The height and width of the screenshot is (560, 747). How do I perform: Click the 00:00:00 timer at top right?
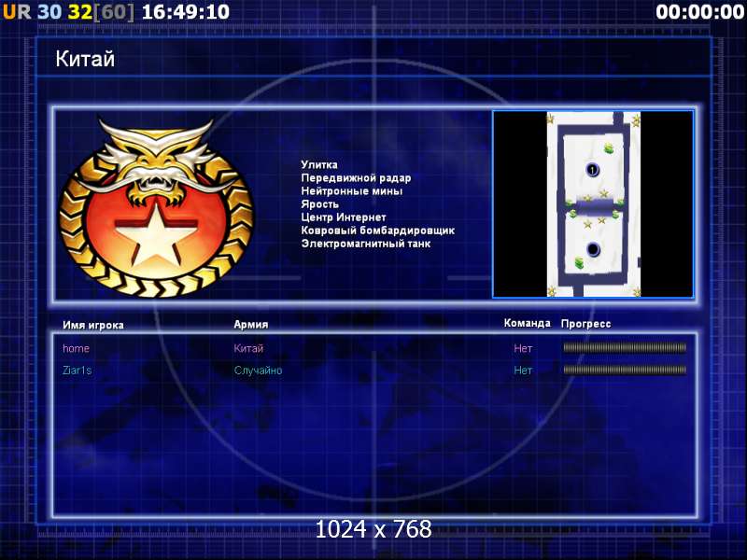699,12
